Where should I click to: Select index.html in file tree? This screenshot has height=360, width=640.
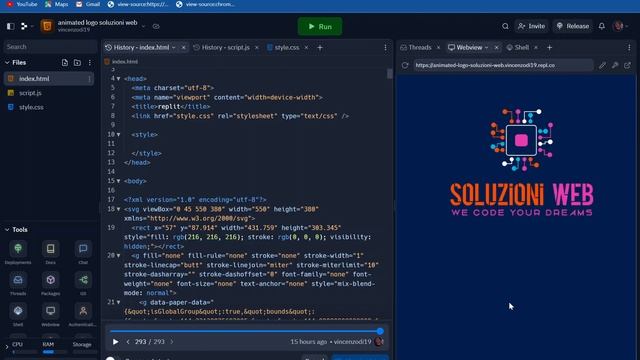click(49, 78)
